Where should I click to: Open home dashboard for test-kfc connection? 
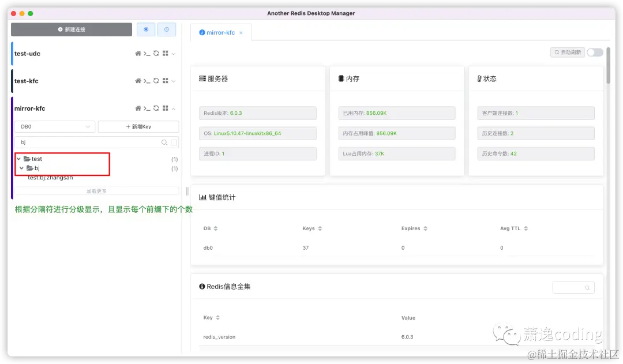138,81
